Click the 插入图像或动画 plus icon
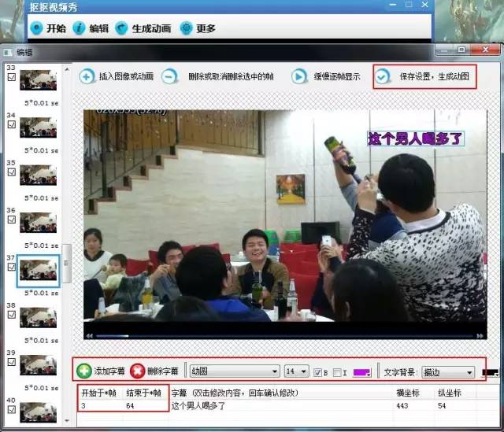Viewport: 504px width, 432px height. [x=87, y=77]
